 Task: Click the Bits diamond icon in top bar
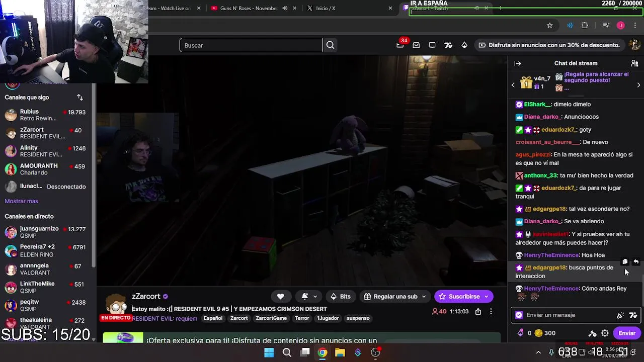point(464,45)
